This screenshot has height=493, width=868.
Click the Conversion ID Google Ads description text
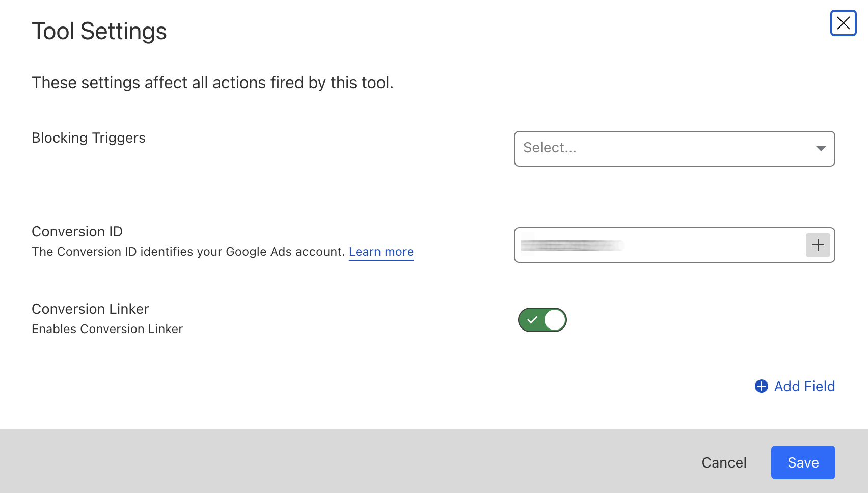click(x=188, y=252)
